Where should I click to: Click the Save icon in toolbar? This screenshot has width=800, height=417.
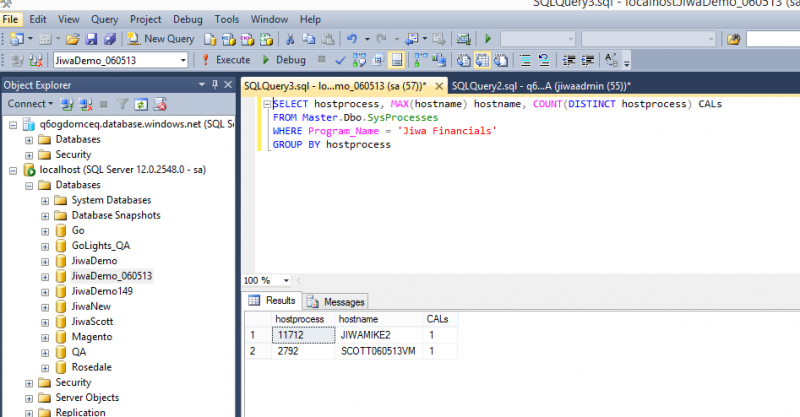coord(91,39)
